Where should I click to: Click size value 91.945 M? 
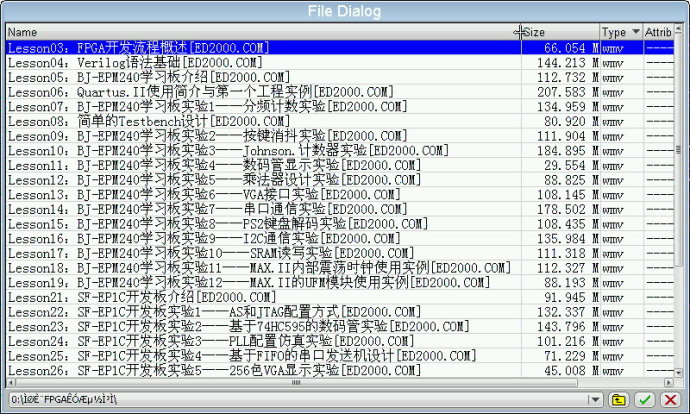coord(571,297)
